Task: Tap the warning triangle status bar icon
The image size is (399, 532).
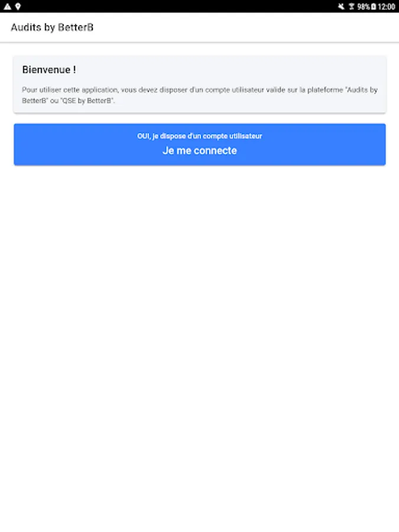Action: click(x=8, y=7)
